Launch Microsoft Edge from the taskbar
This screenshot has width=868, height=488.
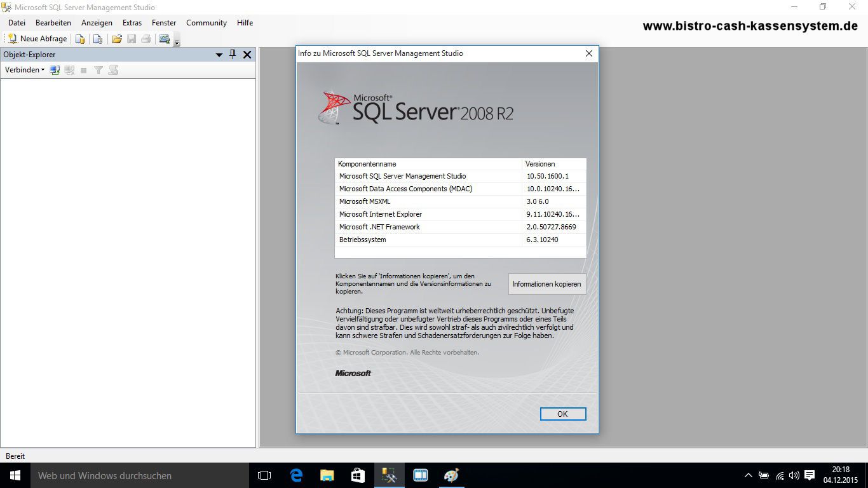coord(296,475)
